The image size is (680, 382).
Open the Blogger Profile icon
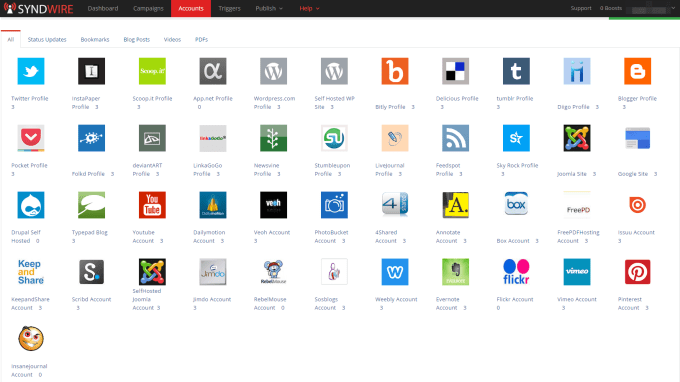pos(638,71)
